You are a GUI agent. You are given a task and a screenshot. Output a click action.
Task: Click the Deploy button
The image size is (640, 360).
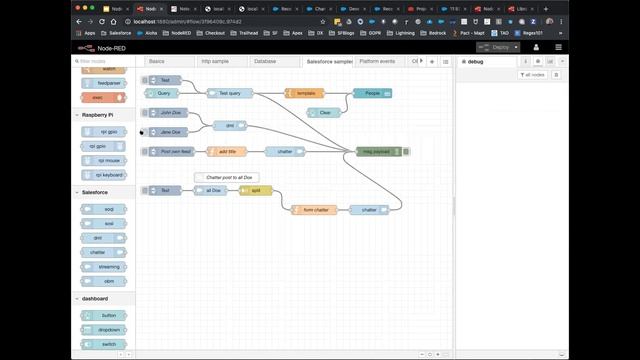pos(494,47)
